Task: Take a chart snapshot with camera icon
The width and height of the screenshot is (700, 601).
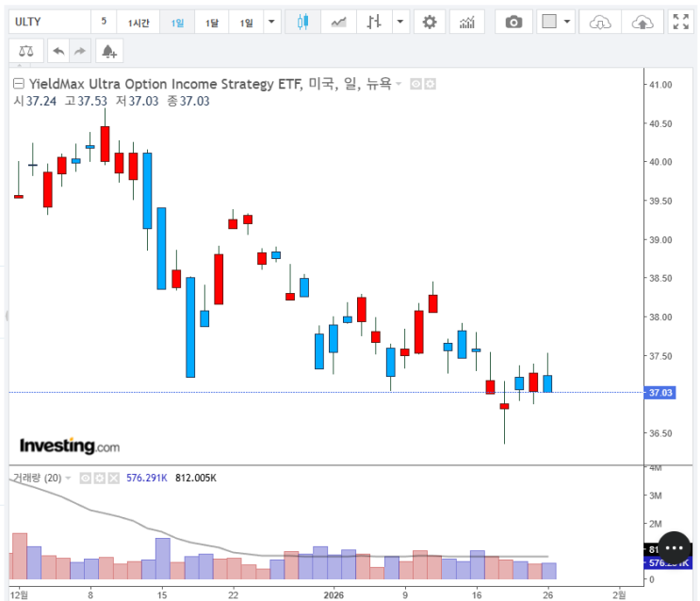Action: [x=513, y=22]
